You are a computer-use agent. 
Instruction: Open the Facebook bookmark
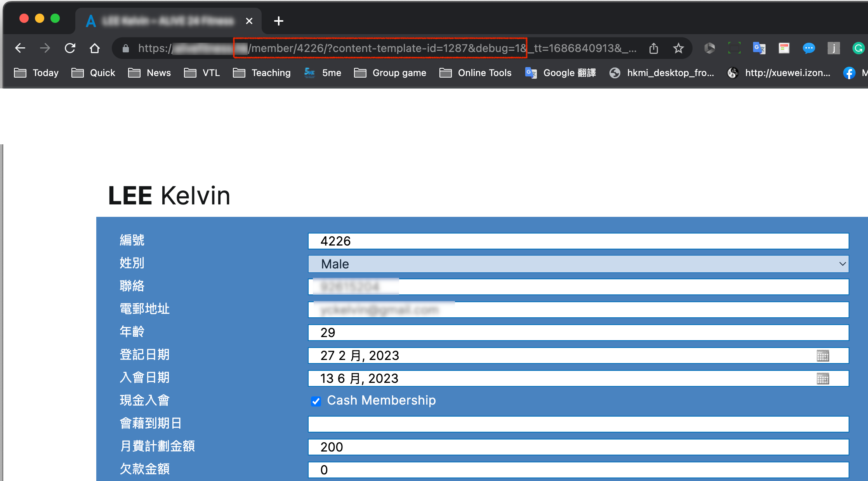[849, 73]
